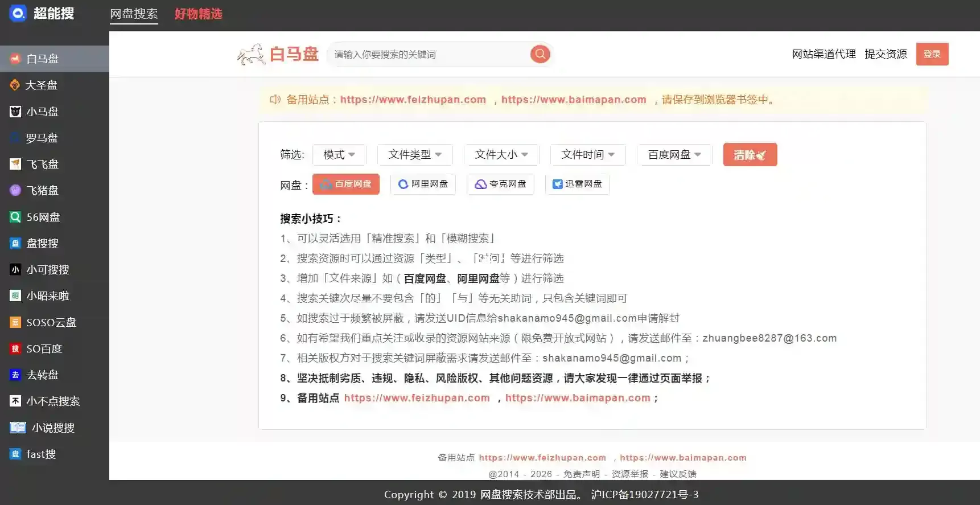This screenshot has width=980, height=505.
Task: Open 56网盘 search site
Action: (43, 217)
